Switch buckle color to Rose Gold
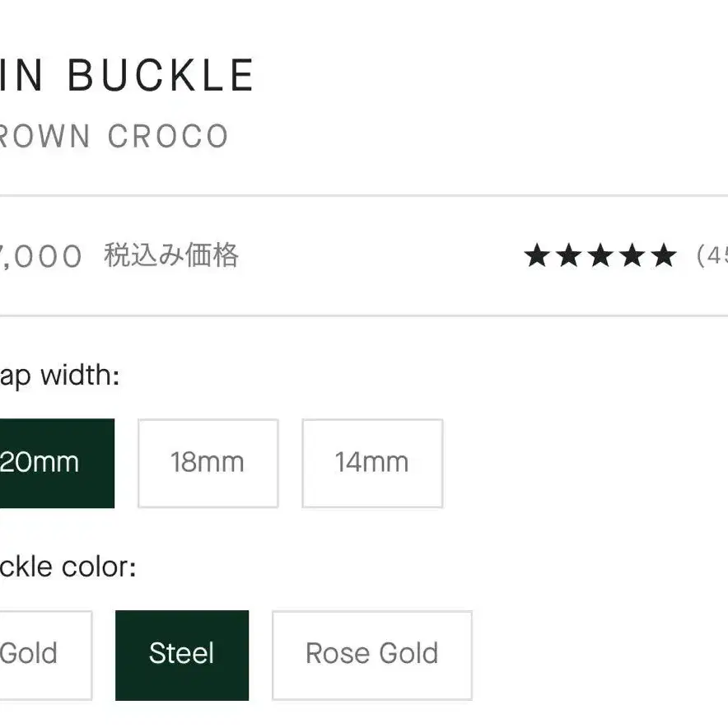Image resolution: width=728 pixels, height=728 pixels. 371,655
